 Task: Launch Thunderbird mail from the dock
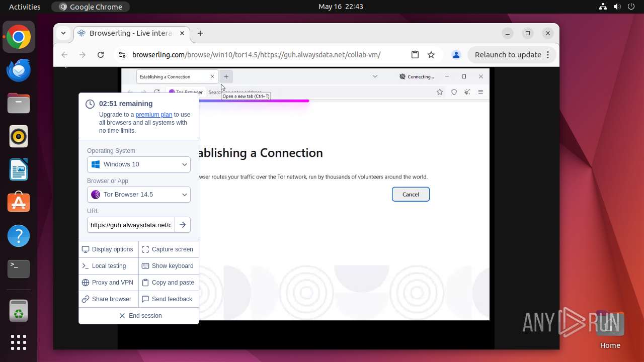click(x=19, y=70)
